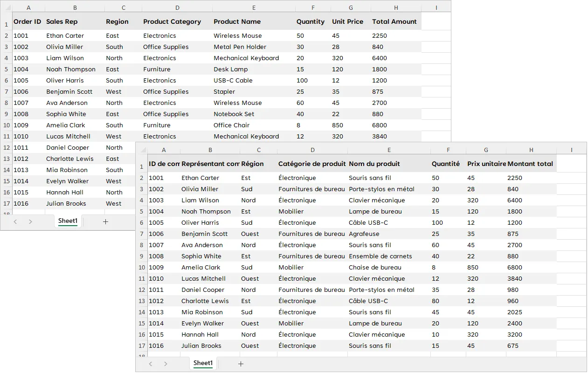
Task: Select the '675' total amount cell
Action: pyautogui.click(x=531, y=345)
